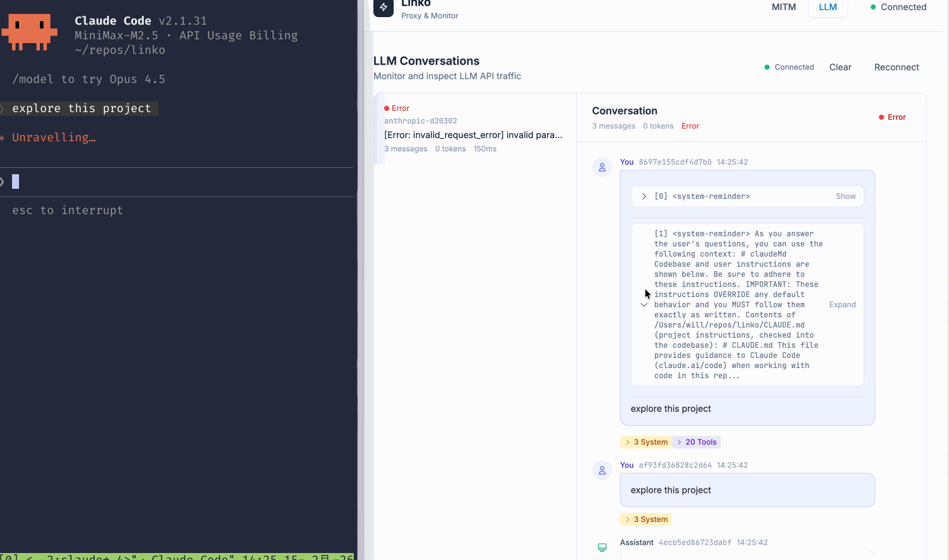This screenshot has height=560, width=949.
Task: Click the '/model to try Opus 4.5' hint
Action: pyautogui.click(x=89, y=79)
